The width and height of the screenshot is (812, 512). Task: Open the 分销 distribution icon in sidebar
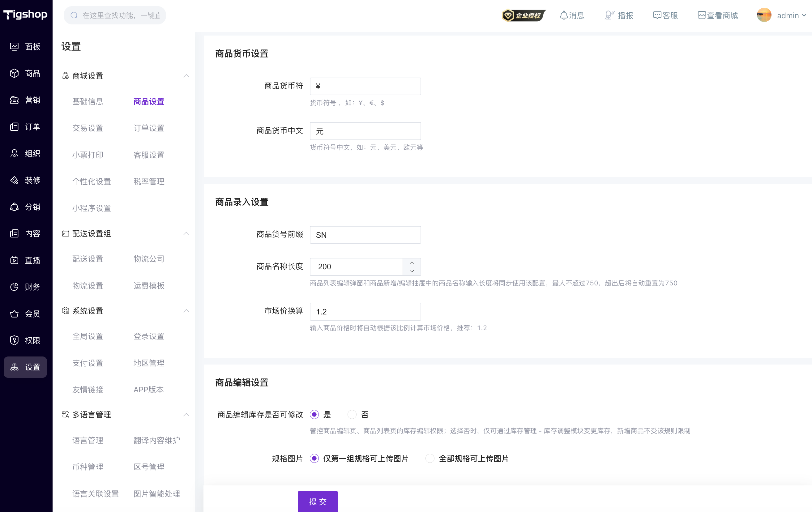(14, 207)
